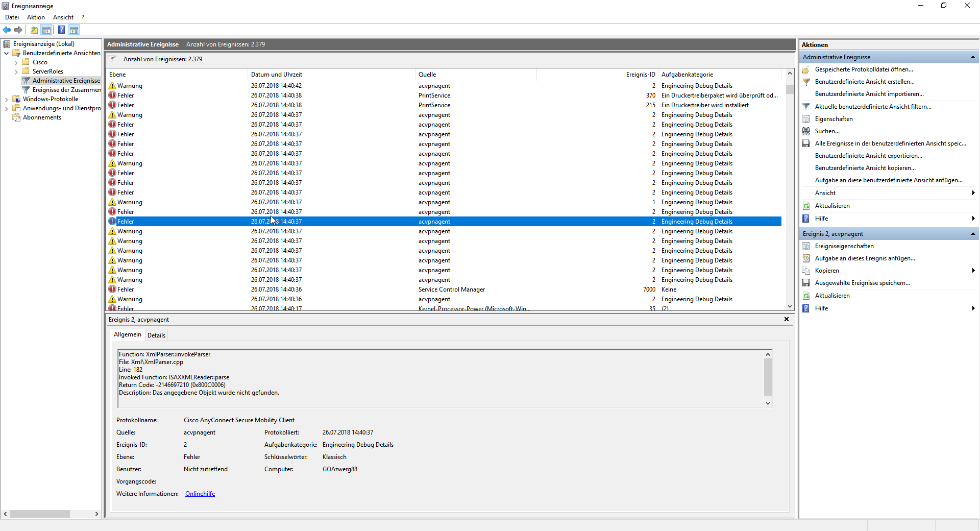The width and height of the screenshot is (980, 531).
Task: Open the Ansicht submenu arrow in actions
Action: (x=973, y=193)
